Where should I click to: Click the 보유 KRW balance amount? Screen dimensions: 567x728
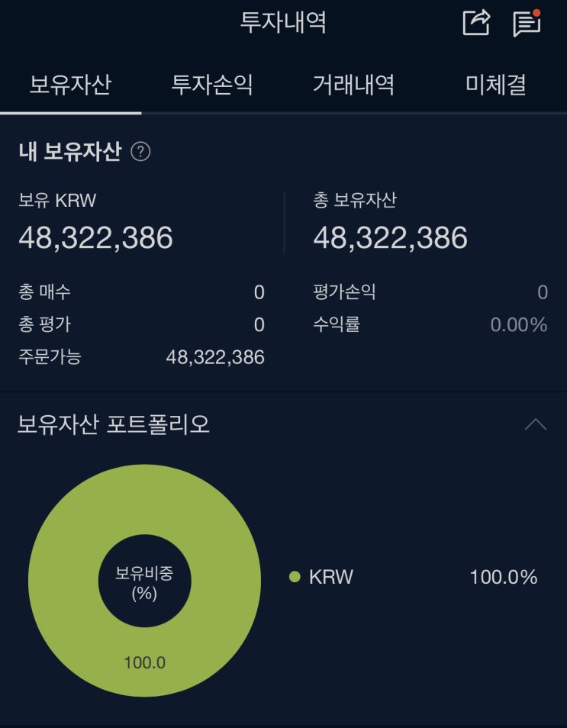(96, 238)
